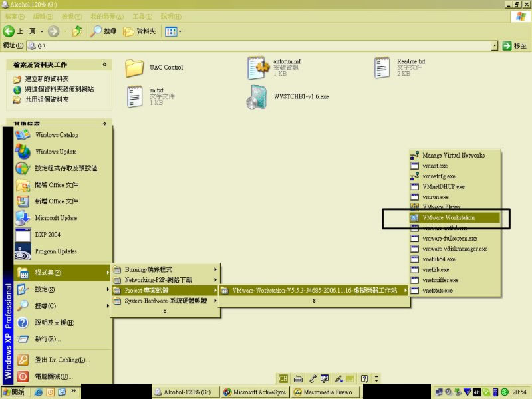Click the 建立新的資料夾 link
532x399 pixels.
pos(47,78)
